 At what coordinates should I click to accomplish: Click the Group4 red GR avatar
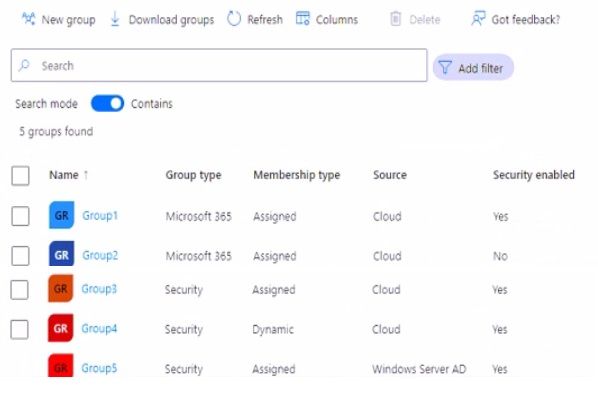(x=60, y=328)
